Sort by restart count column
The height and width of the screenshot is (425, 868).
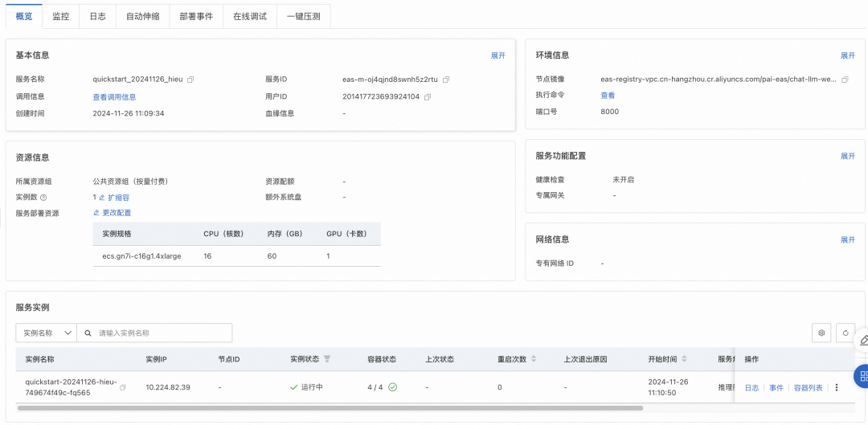534,359
